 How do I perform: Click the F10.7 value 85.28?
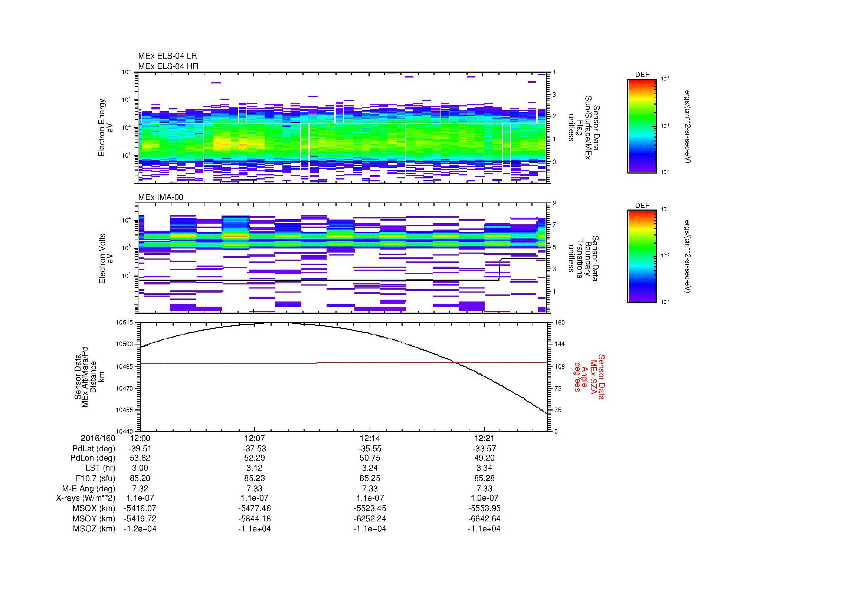[484, 478]
